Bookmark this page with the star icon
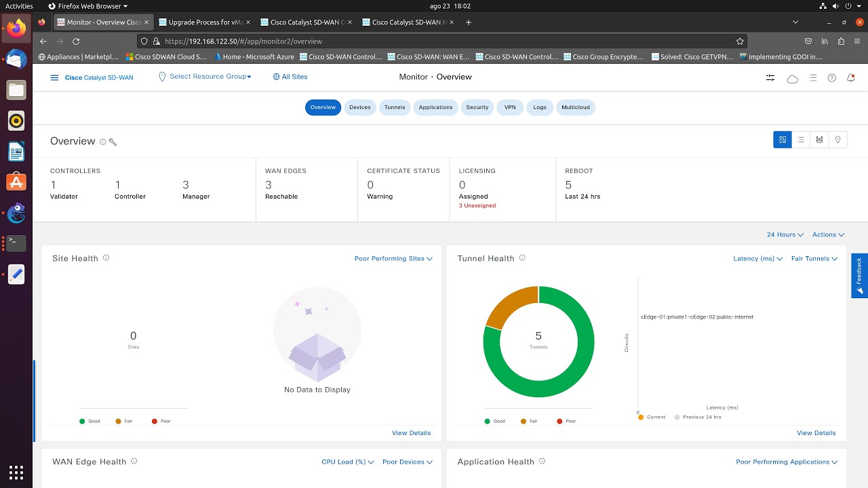Viewport: 868px width, 488px height. tap(741, 41)
